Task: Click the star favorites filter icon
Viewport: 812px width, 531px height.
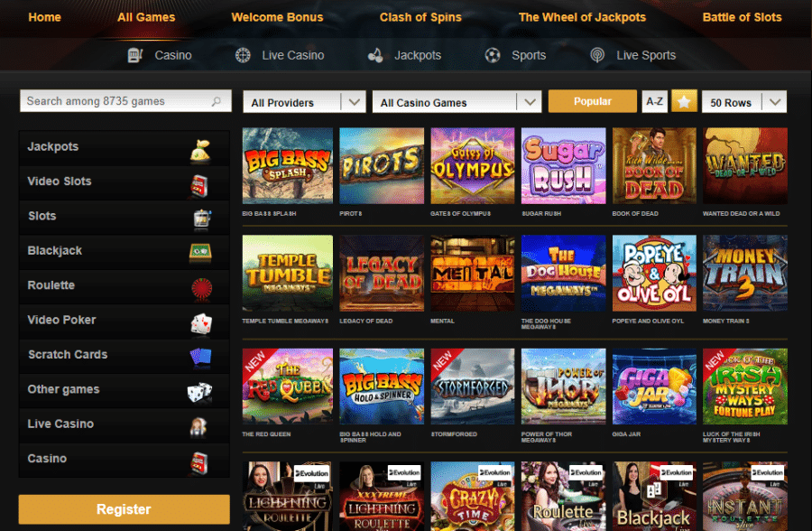Action: click(684, 101)
